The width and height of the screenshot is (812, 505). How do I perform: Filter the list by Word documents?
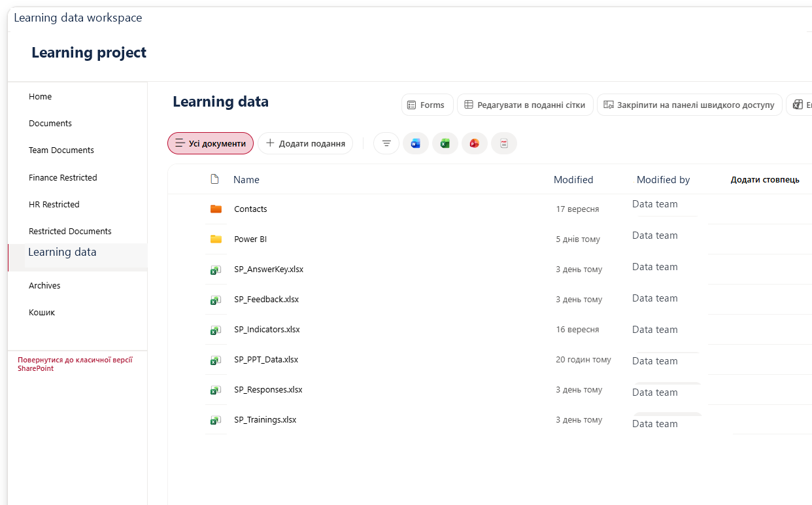click(416, 143)
